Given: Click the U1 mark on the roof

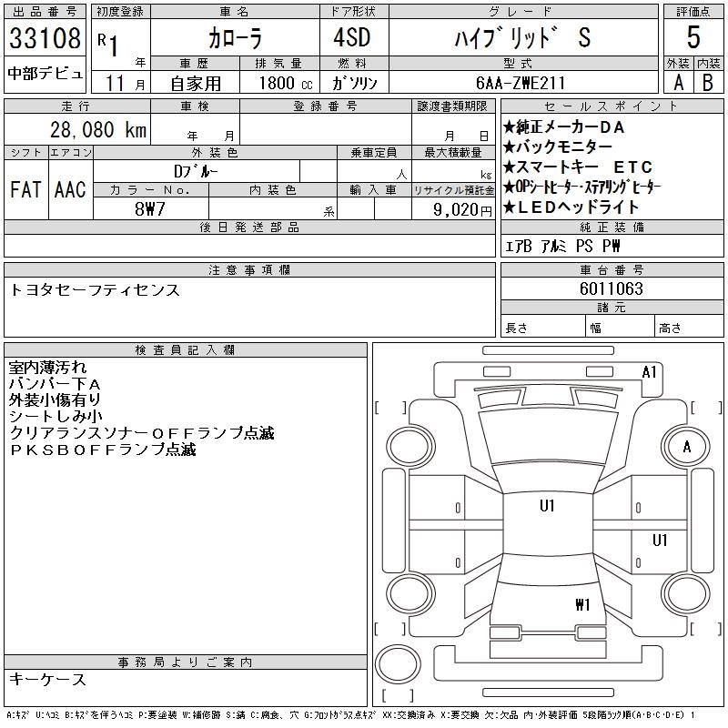Looking at the screenshot, I should tap(547, 506).
